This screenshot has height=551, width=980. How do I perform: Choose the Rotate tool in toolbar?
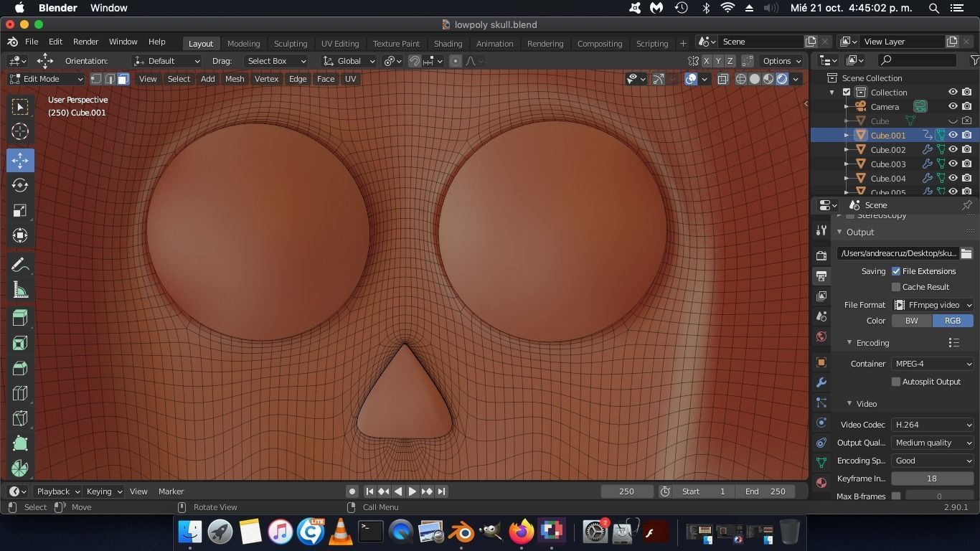(x=20, y=185)
